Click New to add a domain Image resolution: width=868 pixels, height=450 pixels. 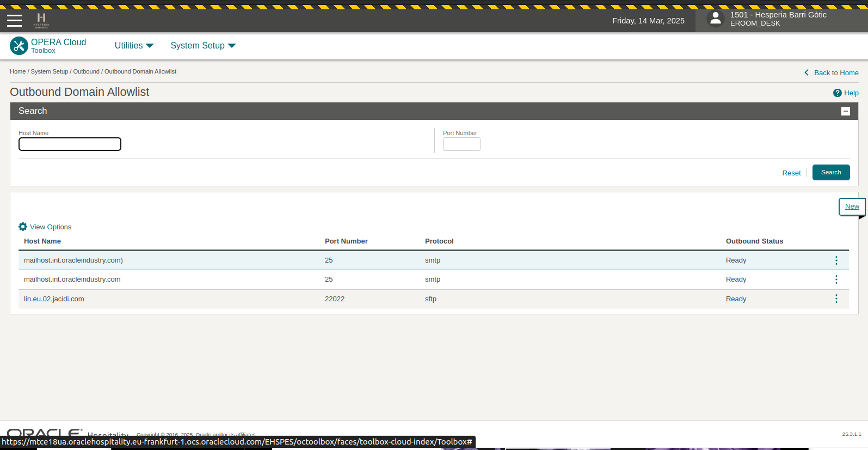852,206
